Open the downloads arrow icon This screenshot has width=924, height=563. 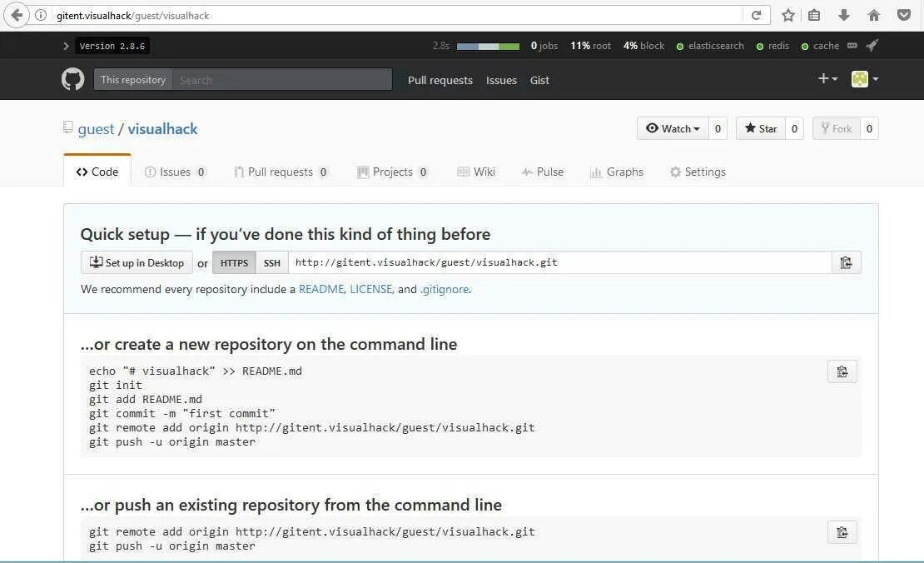pos(844,15)
